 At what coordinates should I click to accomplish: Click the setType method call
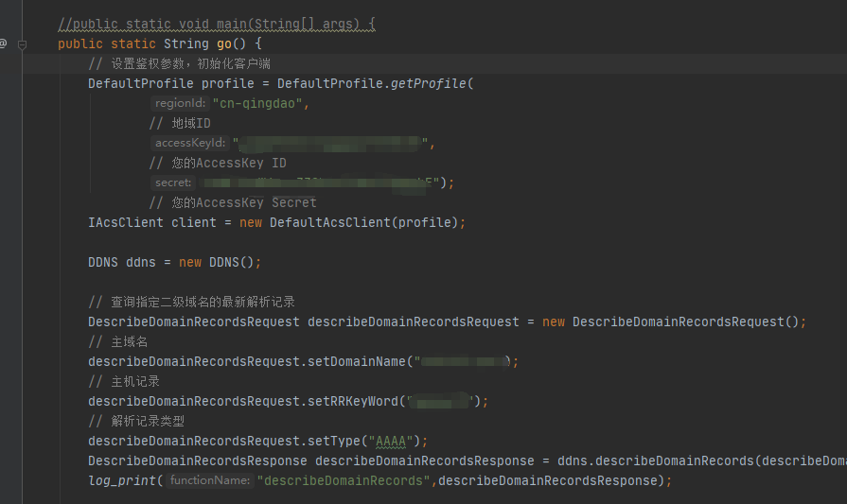(x=334, y=442)
